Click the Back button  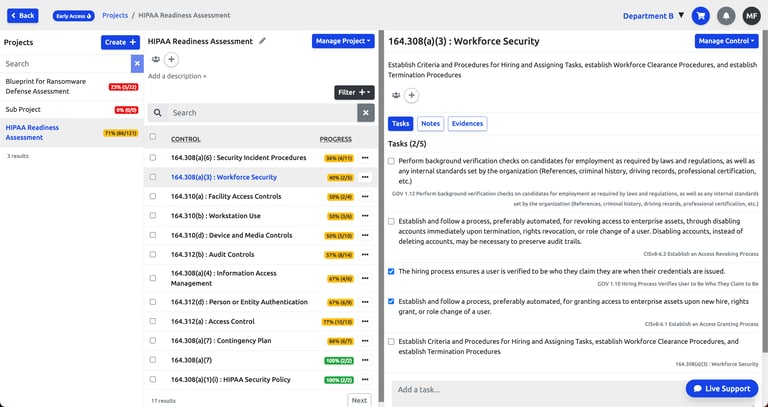pyautogui.click(x=23, y=16)
